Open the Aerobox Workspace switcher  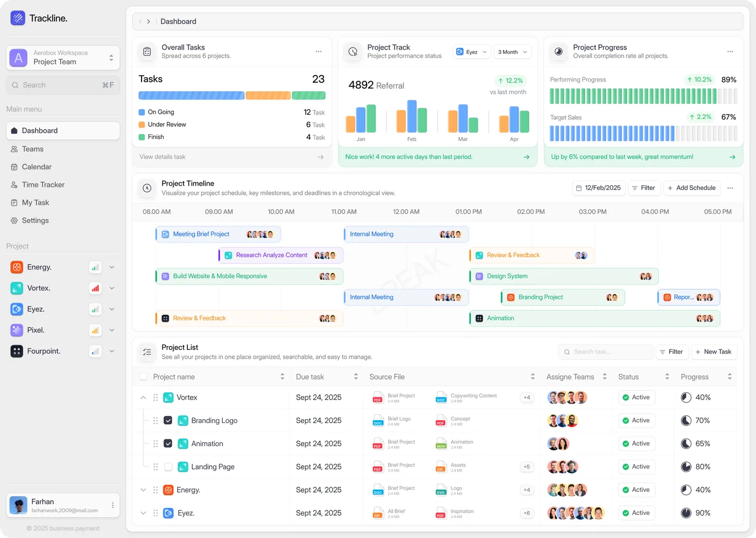pyautogui.click(x=63, y=58)
